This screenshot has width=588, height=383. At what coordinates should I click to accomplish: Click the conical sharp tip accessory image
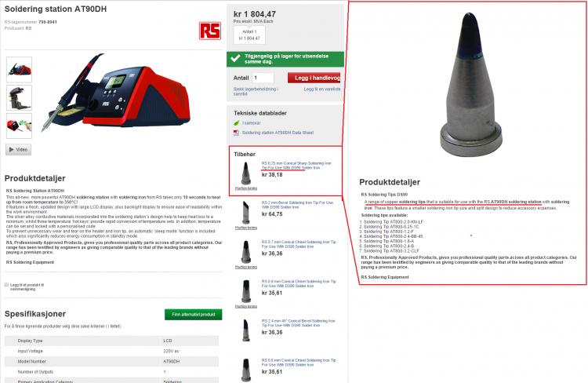(x=246, y=173)
